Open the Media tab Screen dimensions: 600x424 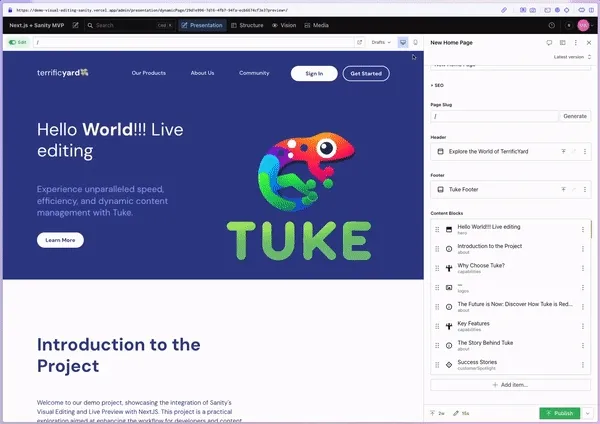316,24
